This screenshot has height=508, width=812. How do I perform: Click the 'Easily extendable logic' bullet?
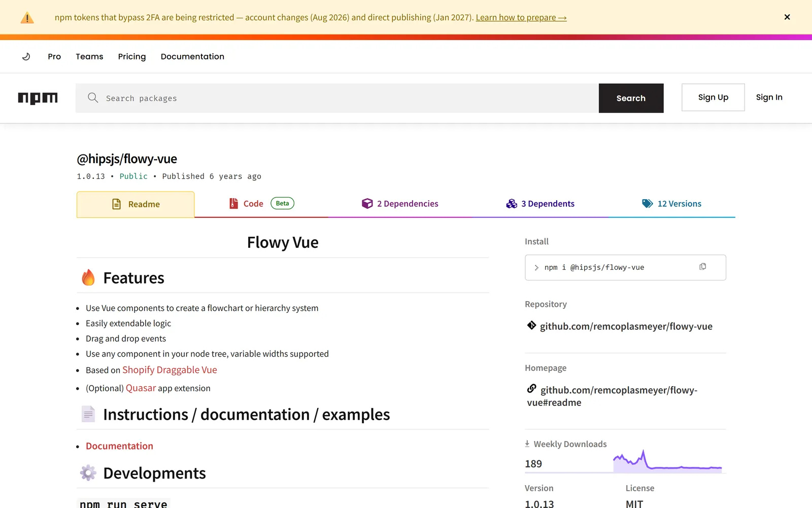128,324
